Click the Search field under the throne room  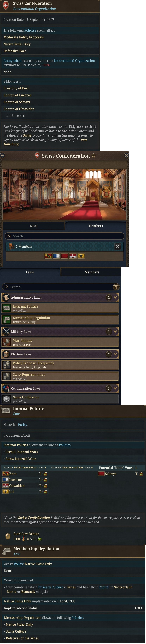(x=65, y=236)
